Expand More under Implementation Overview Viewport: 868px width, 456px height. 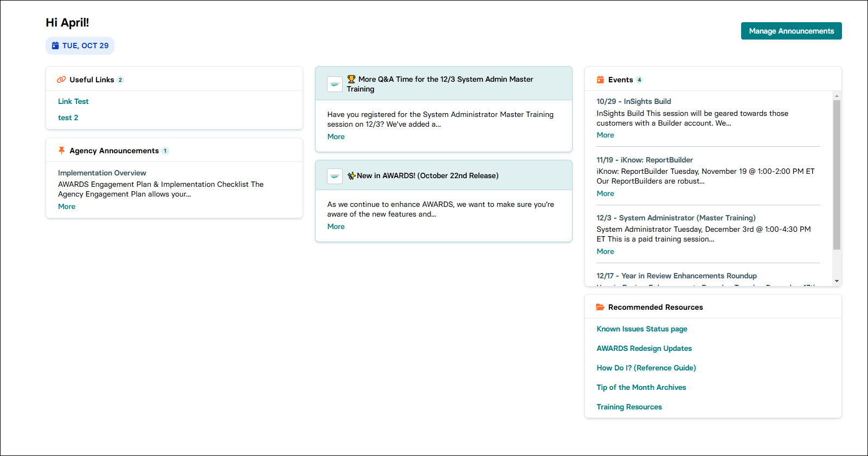point(67,206)
